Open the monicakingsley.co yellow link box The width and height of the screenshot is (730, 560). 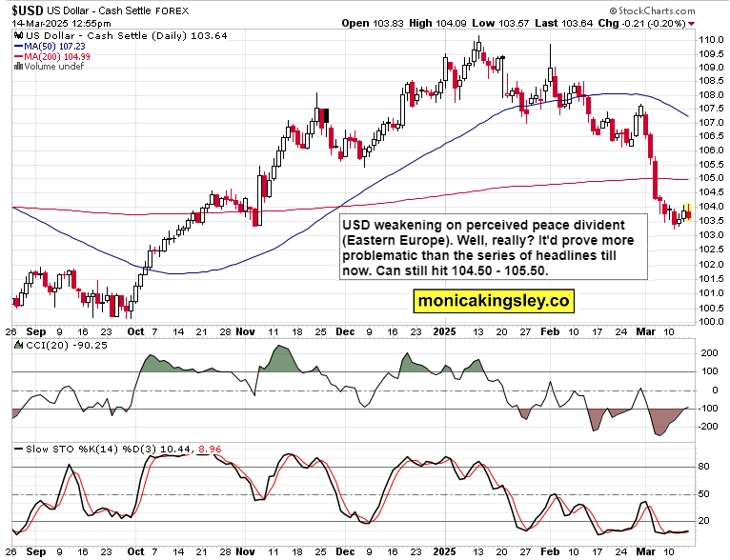click(x=494, y=301)
